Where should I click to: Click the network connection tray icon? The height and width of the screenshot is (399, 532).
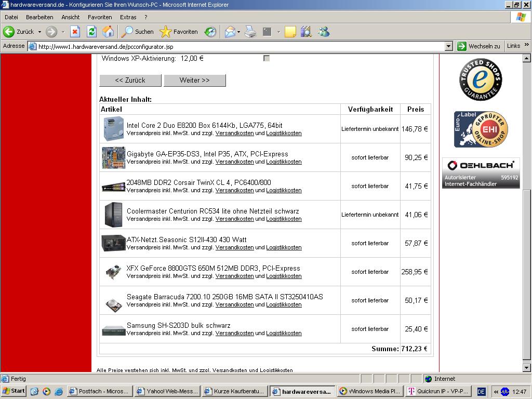[505, 392]
